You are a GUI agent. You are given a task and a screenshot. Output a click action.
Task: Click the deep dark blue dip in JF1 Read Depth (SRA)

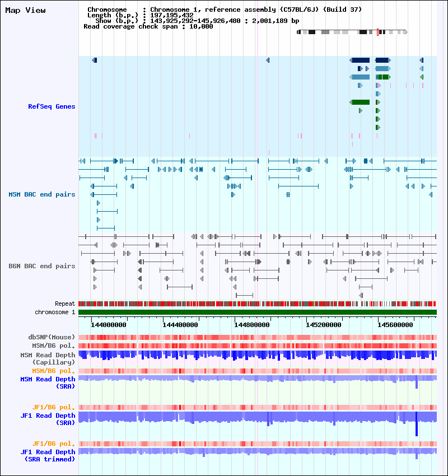(x=417, y=424)
